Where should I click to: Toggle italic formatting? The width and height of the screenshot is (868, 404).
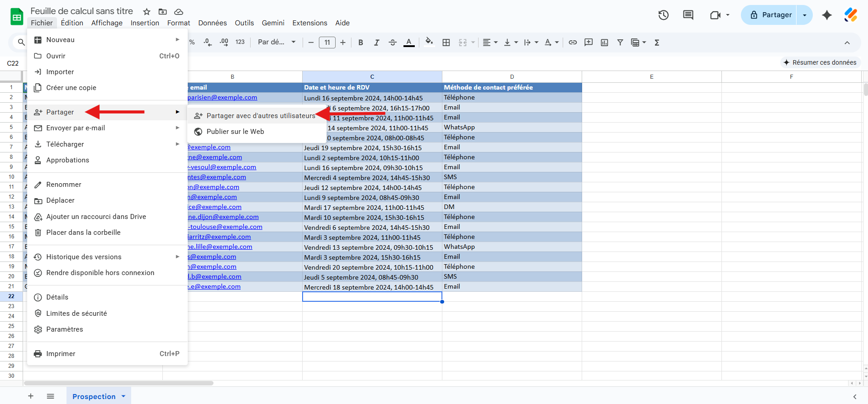[x=376, y=43]
